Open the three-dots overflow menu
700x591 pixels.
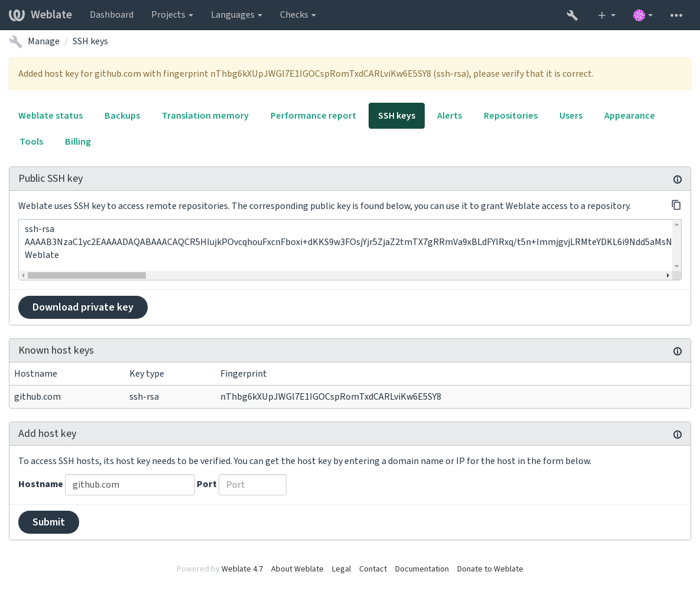pos(676,15)
